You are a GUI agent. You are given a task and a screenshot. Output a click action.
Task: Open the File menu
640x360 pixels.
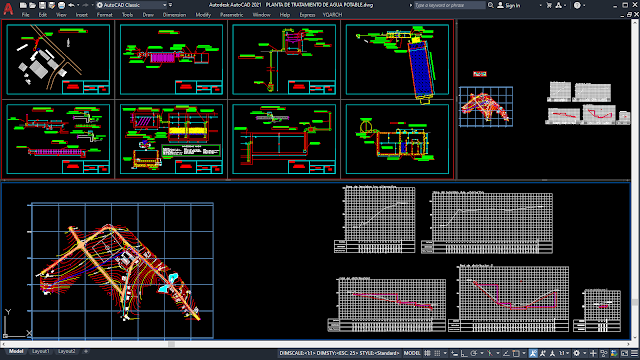click(x=25, y=15)
